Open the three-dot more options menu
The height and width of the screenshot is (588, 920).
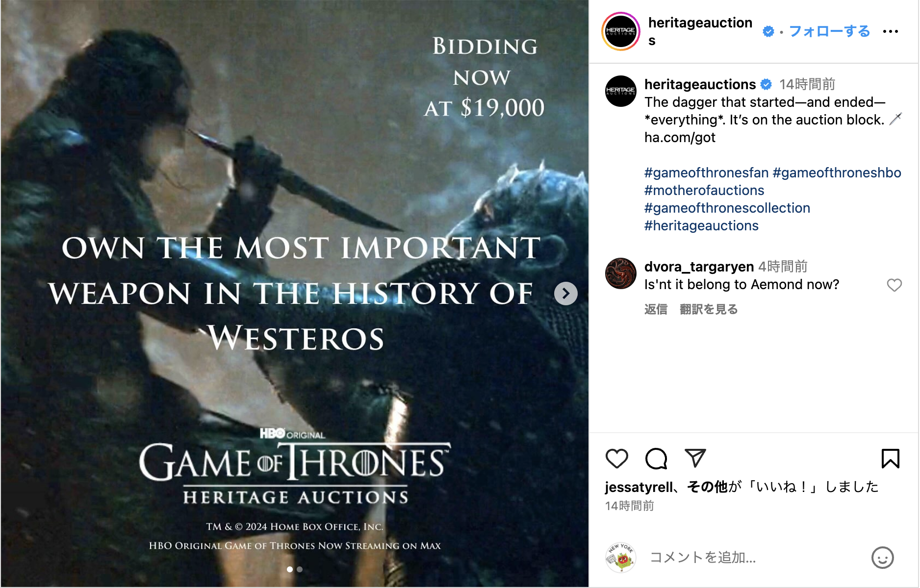(x=890, y=32)
